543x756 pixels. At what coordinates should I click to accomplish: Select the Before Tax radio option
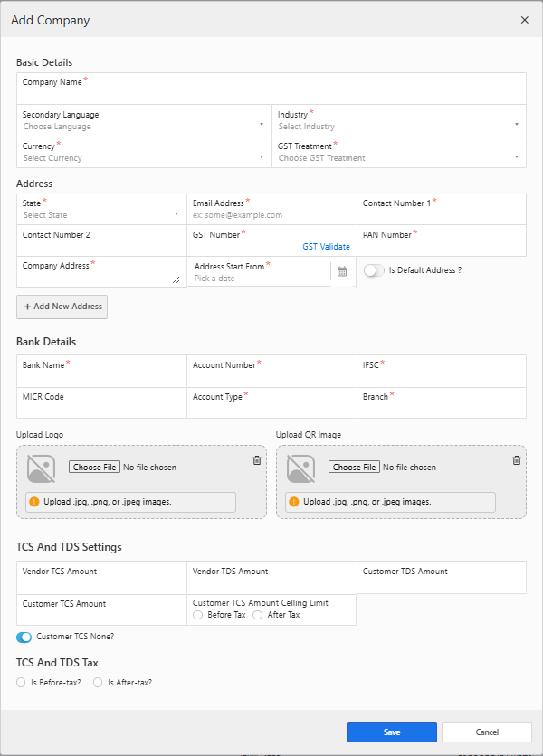(198, 615)
